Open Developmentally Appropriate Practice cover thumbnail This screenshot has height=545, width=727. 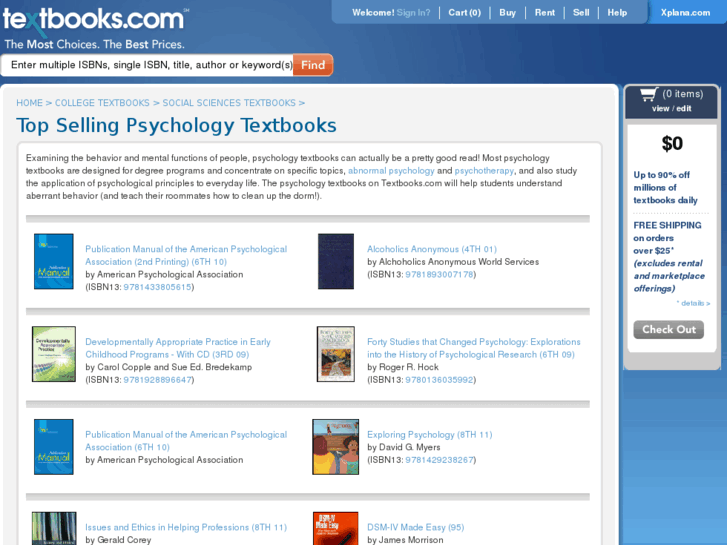pos(54,354)
